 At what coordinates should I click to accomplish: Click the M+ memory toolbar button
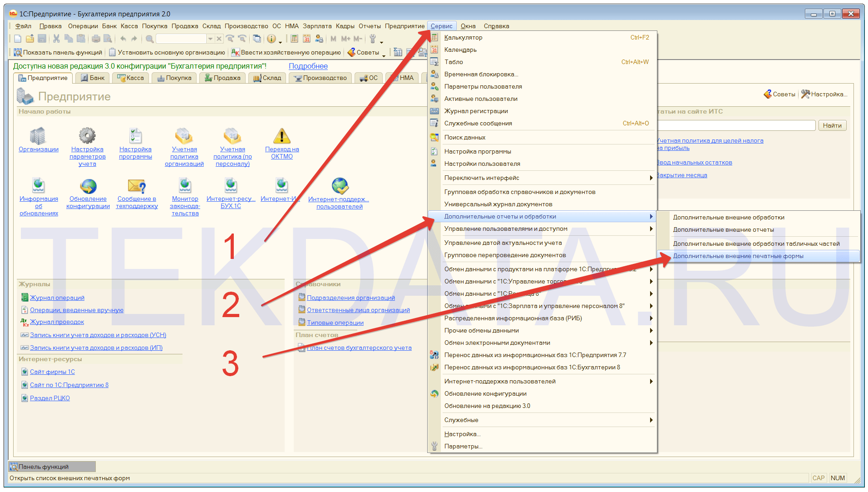pos(345,39)
